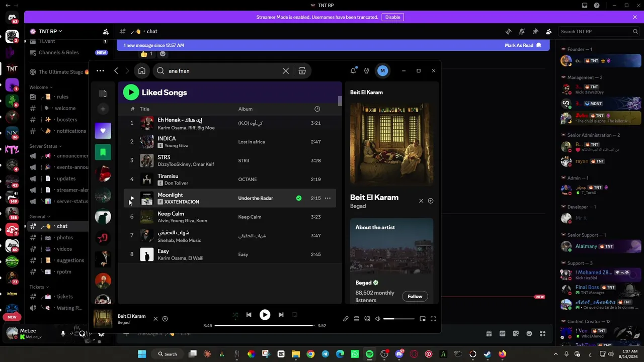This screenshot has height=362, width=644.
Task: Mark the new message as read
Action: (x=523, y=45)
